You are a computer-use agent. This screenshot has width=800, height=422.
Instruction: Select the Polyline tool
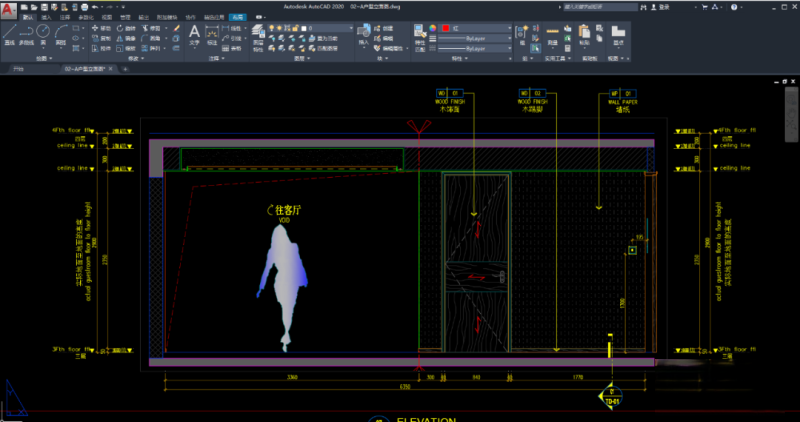[27, 33]
